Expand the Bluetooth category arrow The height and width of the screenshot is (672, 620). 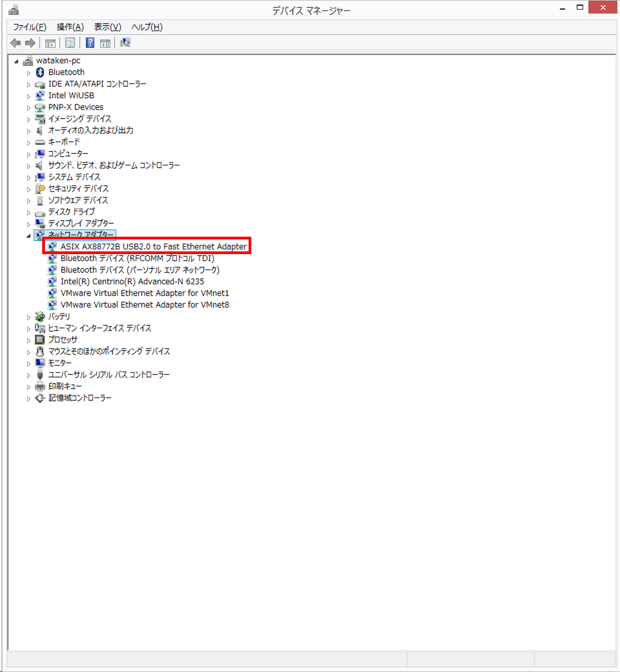(28, 72)
